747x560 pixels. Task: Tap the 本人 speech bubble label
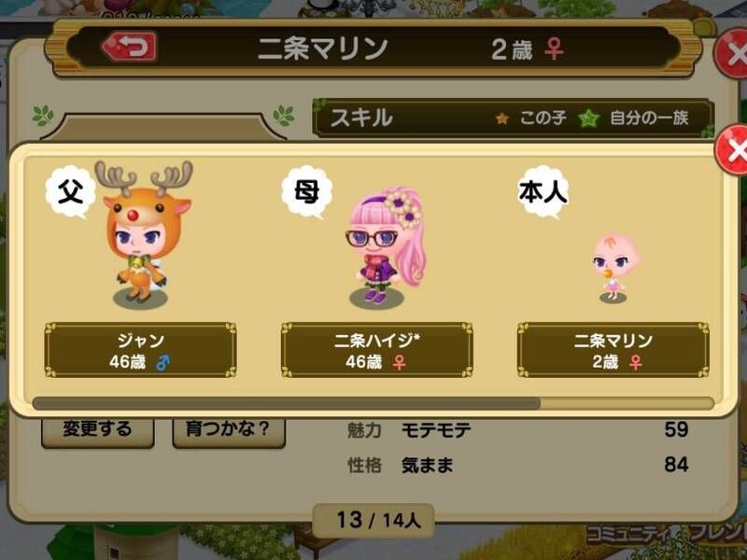543,192
